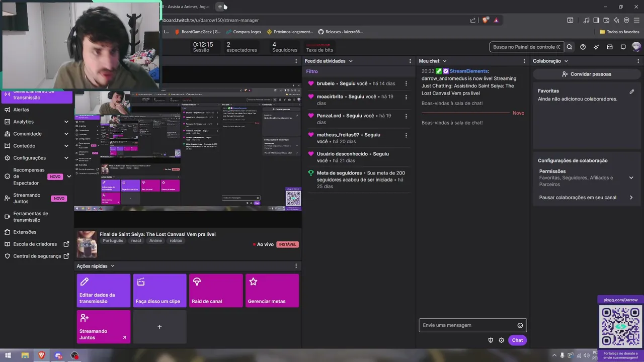Expand the Configurações sidebar section
This screenshot has height=362, width=644.
tap(66, 158)
